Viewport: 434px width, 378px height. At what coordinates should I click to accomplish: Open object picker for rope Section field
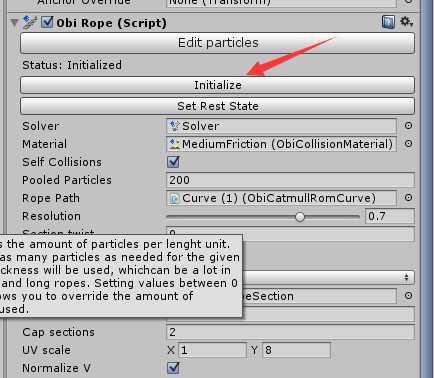(x=408, y=296)
